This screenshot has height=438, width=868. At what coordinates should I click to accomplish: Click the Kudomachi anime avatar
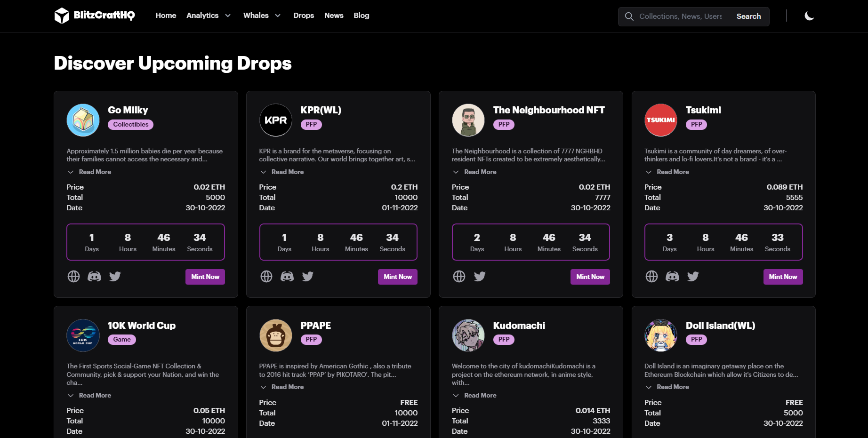click(468, 335)
